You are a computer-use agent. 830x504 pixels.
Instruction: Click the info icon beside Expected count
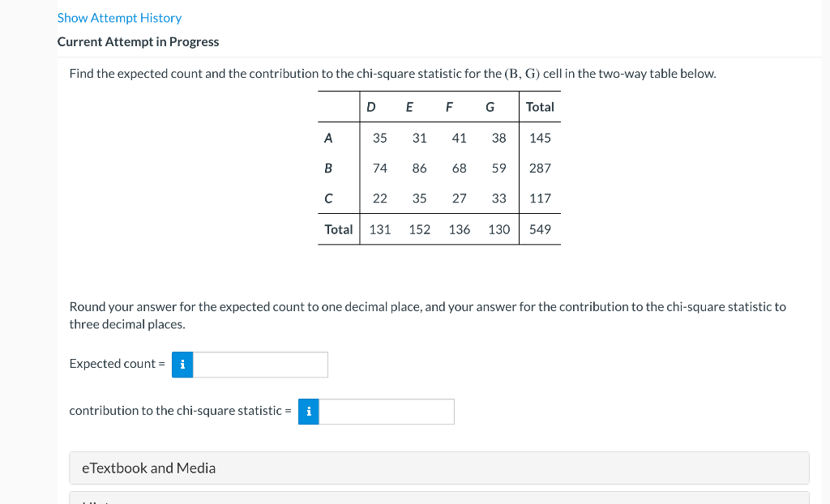point(182,365)
